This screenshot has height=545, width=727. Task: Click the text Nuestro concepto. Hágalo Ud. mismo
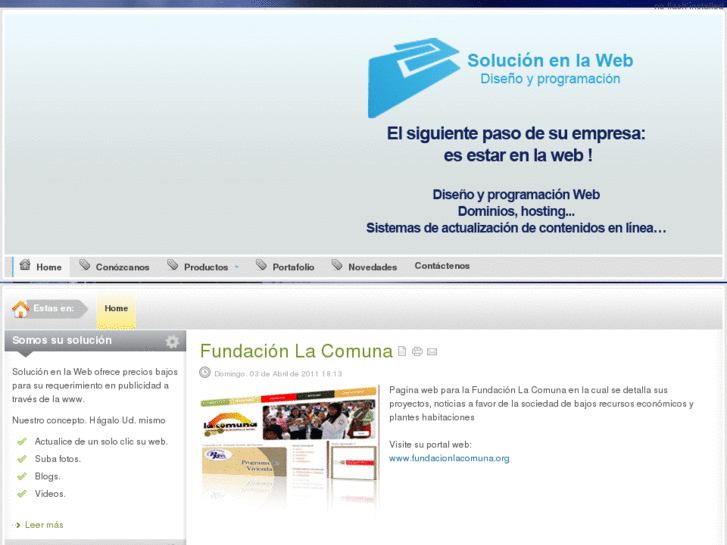coord(89,420)
